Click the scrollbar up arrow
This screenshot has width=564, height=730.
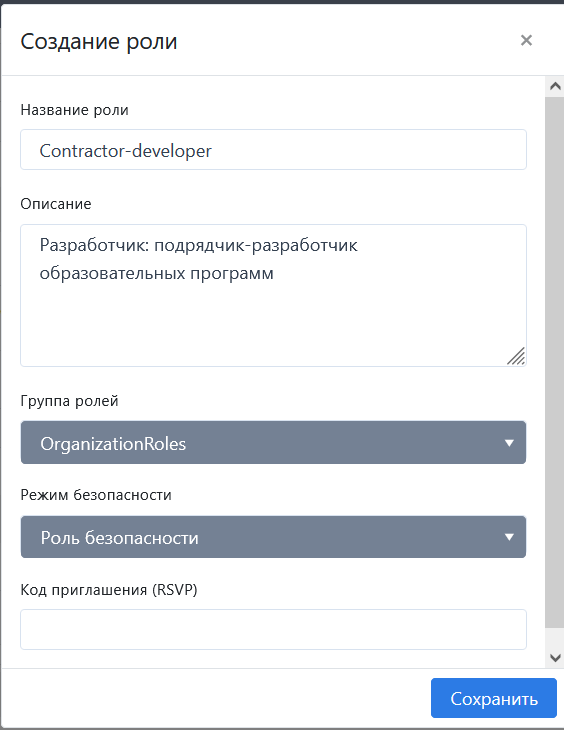point(555,86)
